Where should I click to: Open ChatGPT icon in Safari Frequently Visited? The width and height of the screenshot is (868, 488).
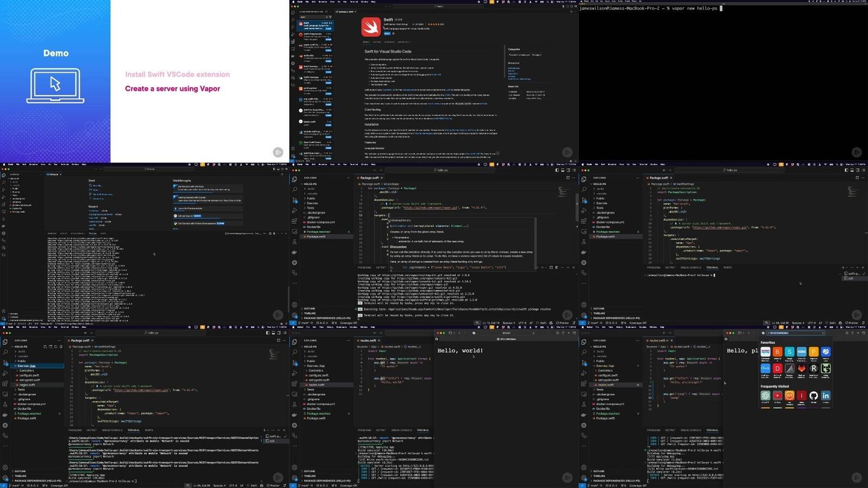pos(765,396)
